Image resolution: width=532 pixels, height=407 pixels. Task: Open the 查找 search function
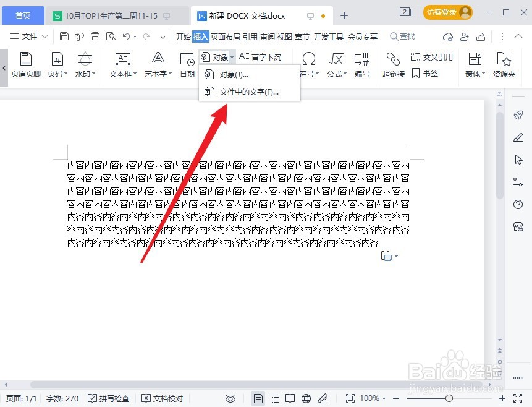point(402,36)
